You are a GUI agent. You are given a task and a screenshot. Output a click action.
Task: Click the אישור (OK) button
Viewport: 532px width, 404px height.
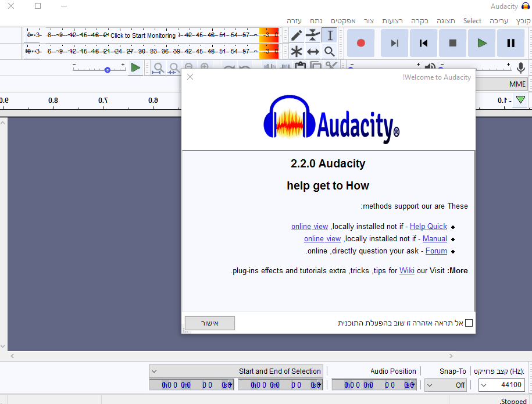click(x=210, y=323)
